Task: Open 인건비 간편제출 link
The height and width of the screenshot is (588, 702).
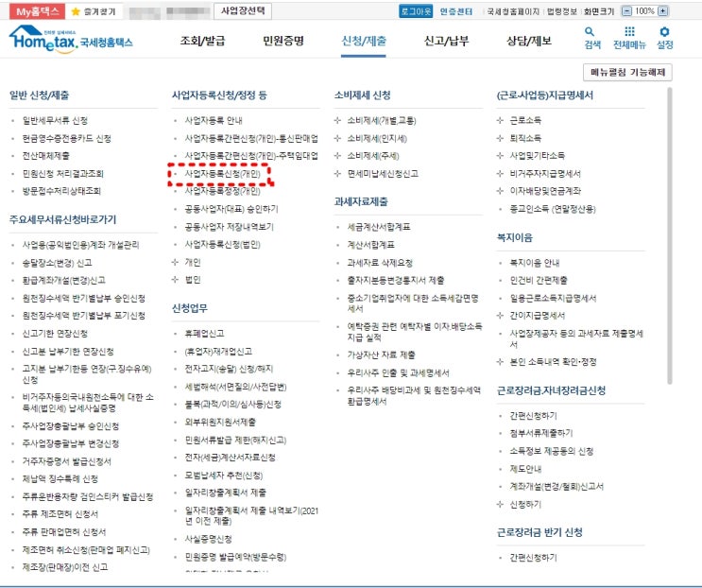Action: pyautogui.click(x=539, y=281)
